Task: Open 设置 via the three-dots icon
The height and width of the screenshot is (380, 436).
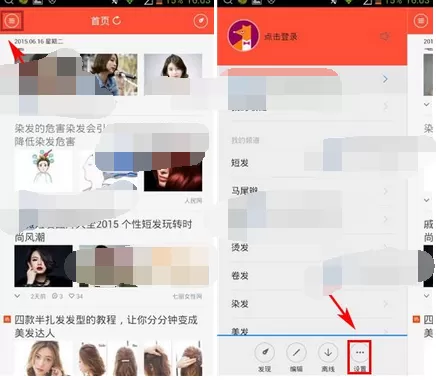Action: 359,352
